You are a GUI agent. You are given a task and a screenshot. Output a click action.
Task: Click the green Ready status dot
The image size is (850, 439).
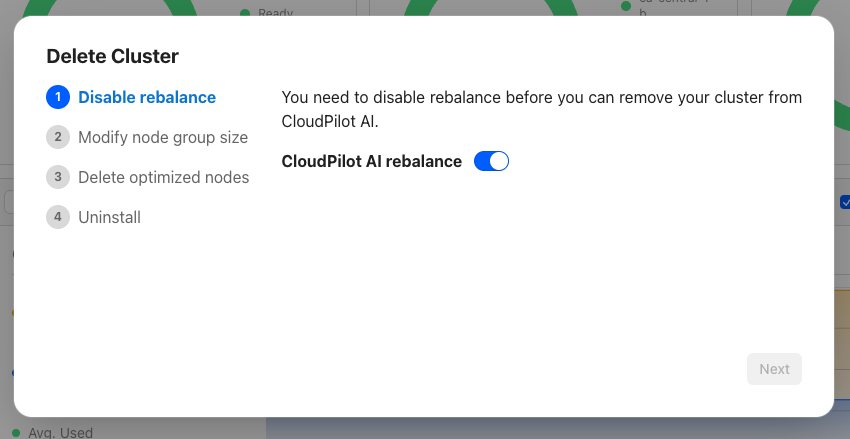[x=245, y=13]
